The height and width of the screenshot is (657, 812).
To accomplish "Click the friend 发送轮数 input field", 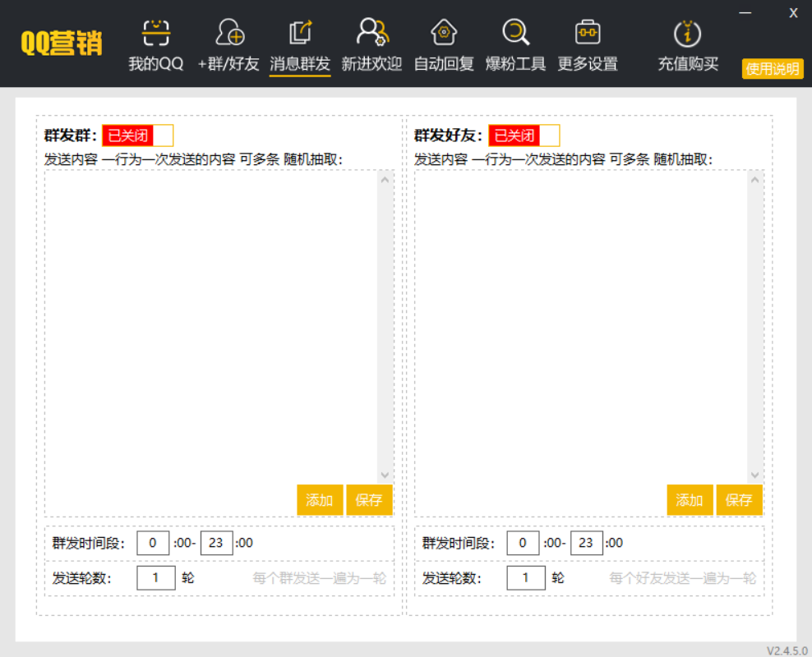I will pos(526,578).
